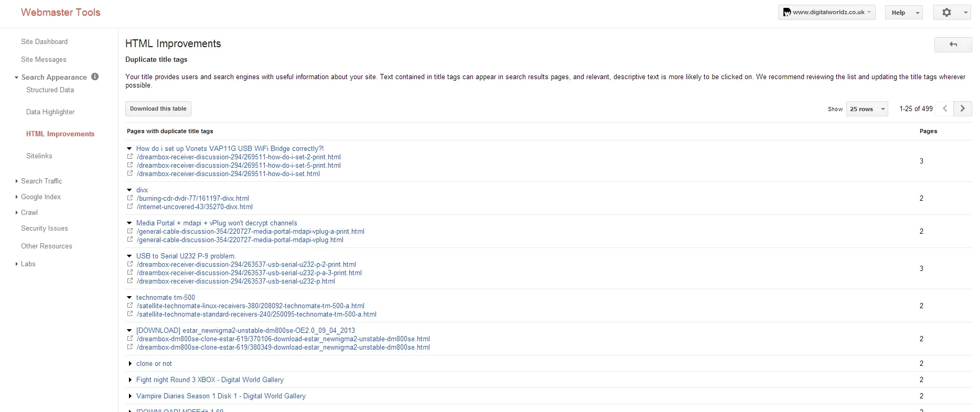980x412 pixels.
Task: Click the back arrow button
Action: pos(953,45)
